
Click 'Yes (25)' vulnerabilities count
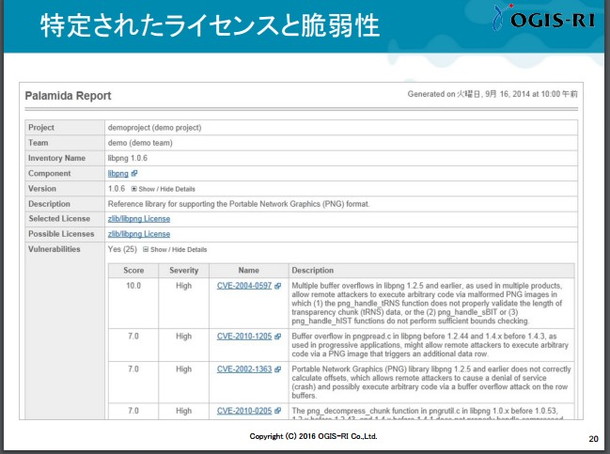(122, 249)
